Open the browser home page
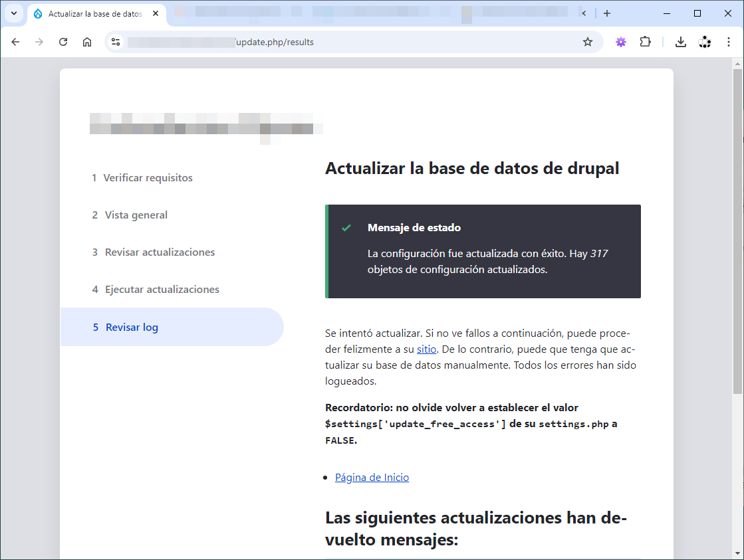This screenshot has height=560, width=744. pos(87,42)
